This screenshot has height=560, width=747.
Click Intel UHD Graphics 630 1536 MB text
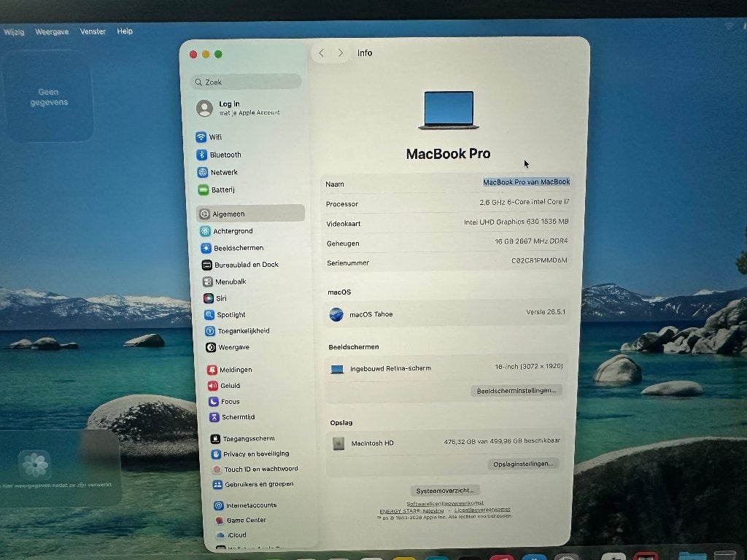516,222
